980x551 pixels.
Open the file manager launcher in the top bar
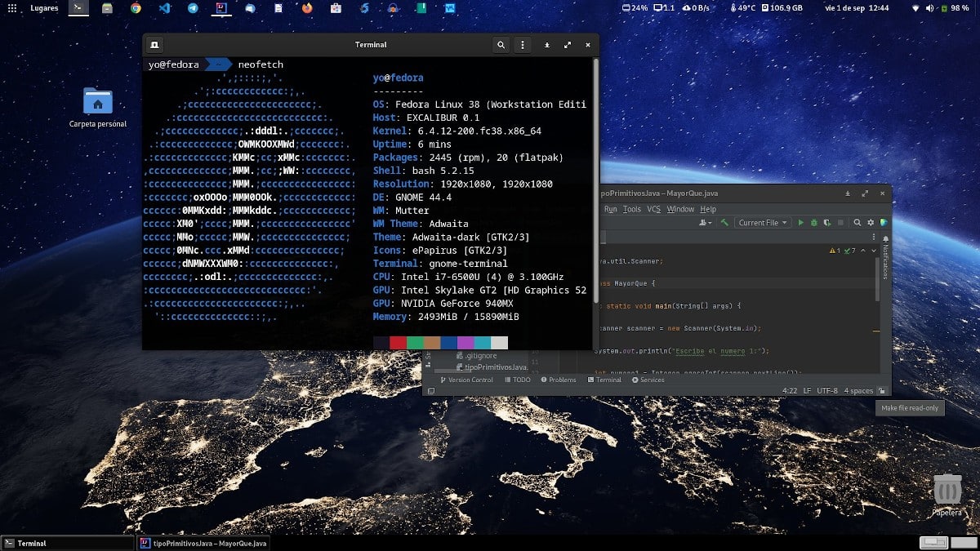coord(107,8)
